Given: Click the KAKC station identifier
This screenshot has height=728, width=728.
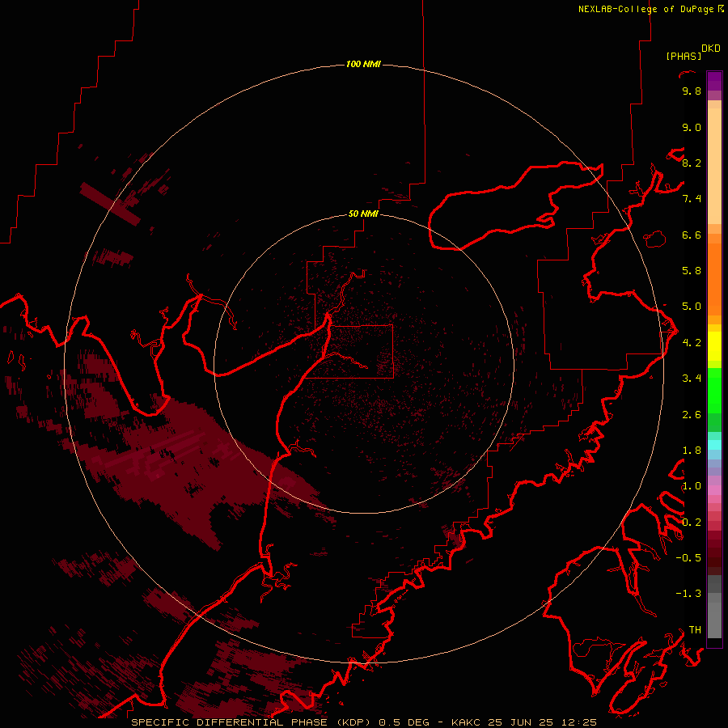Looking at the screenshot, I should pyautogui.click(x=466, y=722).
